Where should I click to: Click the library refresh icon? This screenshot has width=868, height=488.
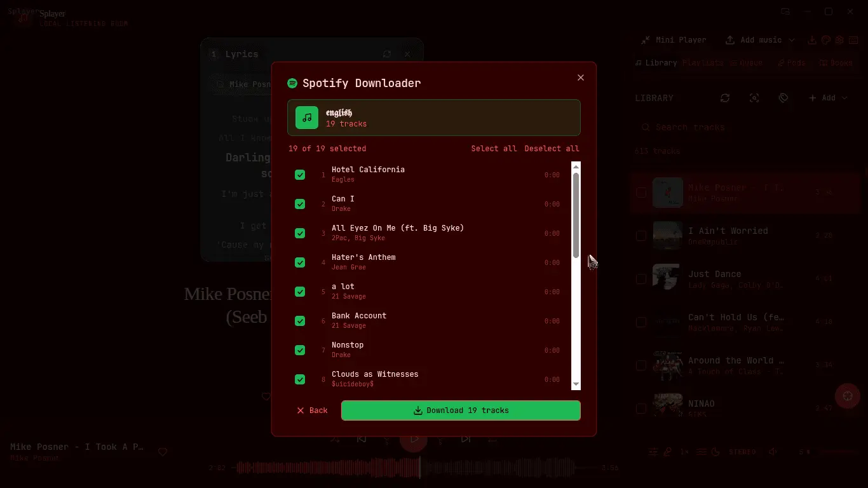coord(725,98)
